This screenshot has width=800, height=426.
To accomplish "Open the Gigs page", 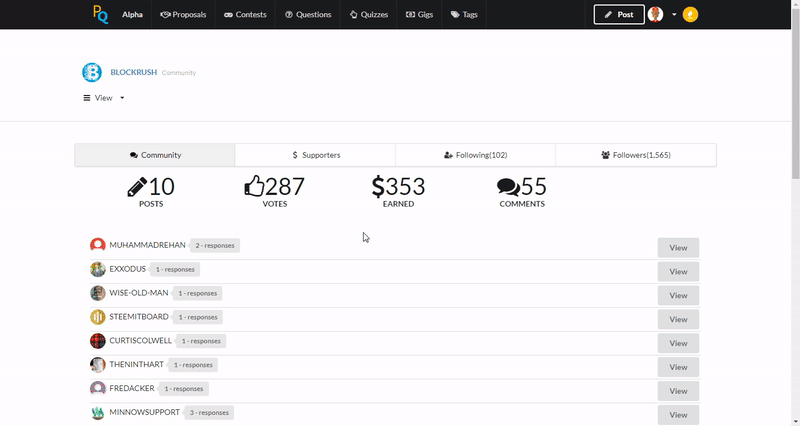I will [x=419, y=15].
